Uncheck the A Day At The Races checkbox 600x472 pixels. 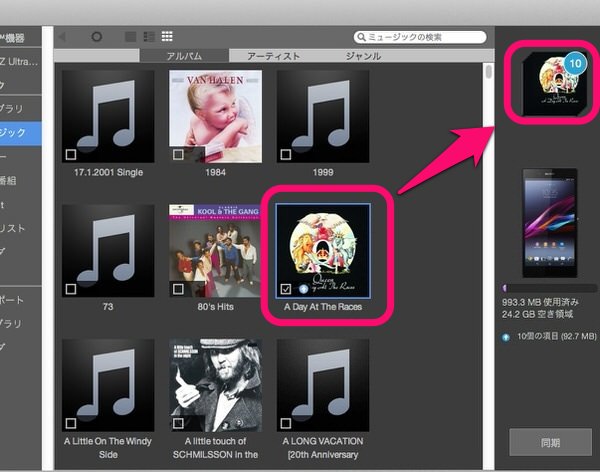[286, 289]
